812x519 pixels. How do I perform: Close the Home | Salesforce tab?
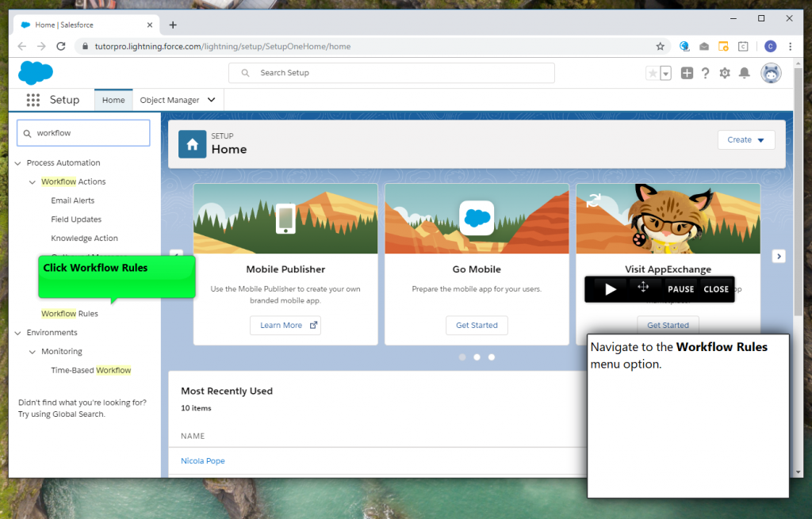(x=150, y=25)
